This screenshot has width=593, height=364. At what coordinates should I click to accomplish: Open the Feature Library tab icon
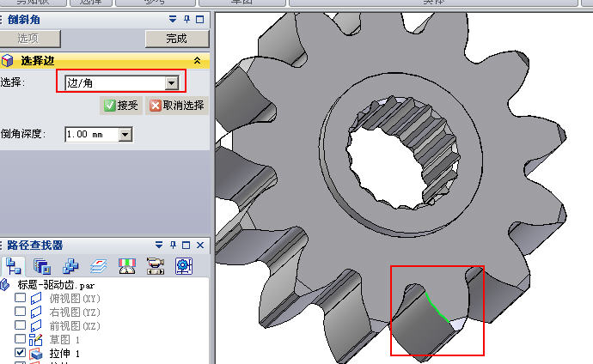(42, 266)
